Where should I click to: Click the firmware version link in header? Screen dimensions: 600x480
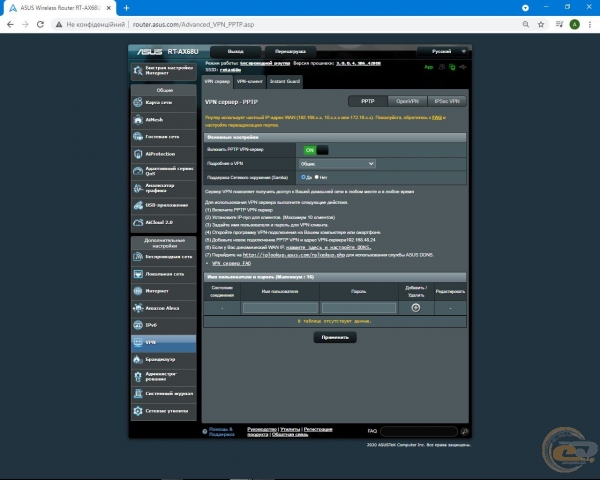[x=358, y=63]
